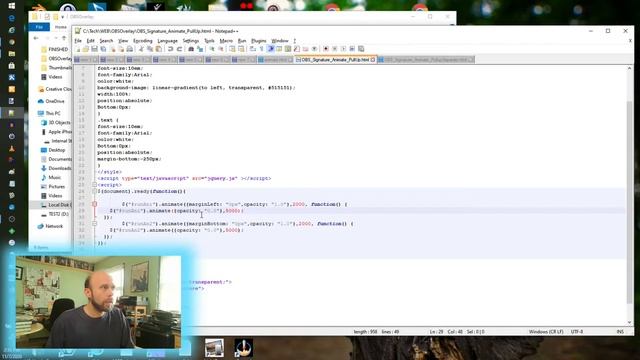Click the New file toolbar icon

77,49
